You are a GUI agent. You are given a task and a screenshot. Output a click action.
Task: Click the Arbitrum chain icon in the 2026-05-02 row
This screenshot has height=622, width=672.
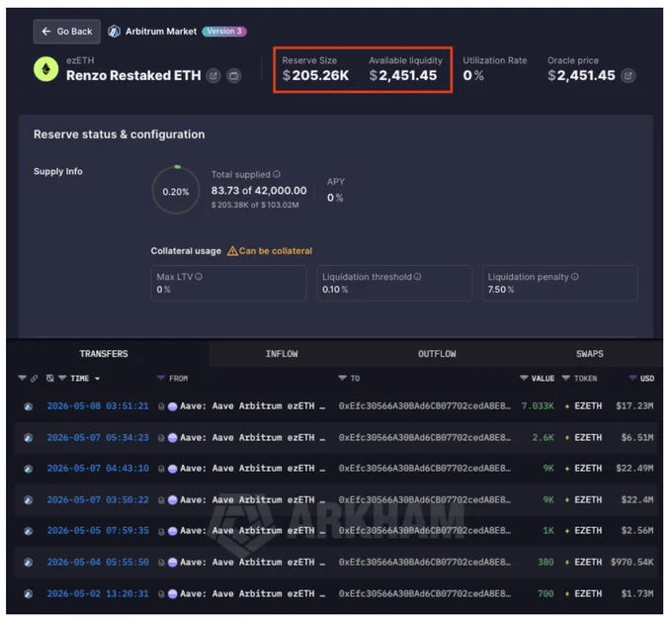click(x=29, y=594)
